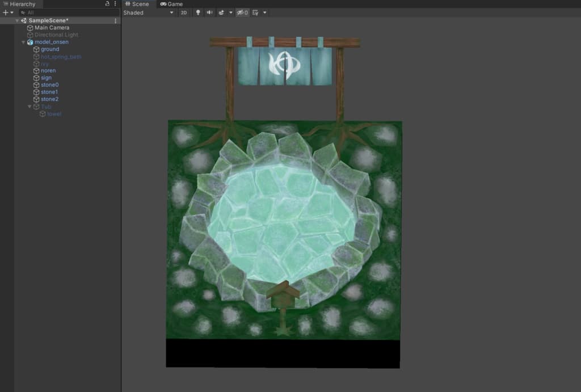Collapse the model_onsen tree node
Image resolution: width=581 pixels, height=392 pixels.
coord(23,42)
